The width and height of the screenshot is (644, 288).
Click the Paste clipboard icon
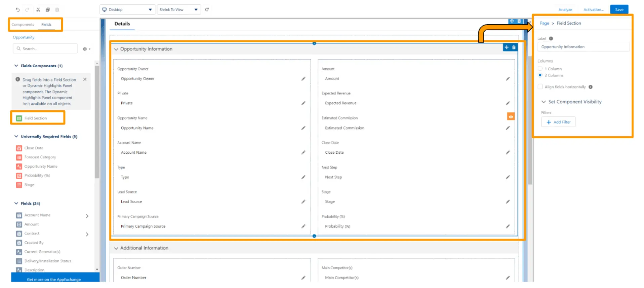pos(57,10)
